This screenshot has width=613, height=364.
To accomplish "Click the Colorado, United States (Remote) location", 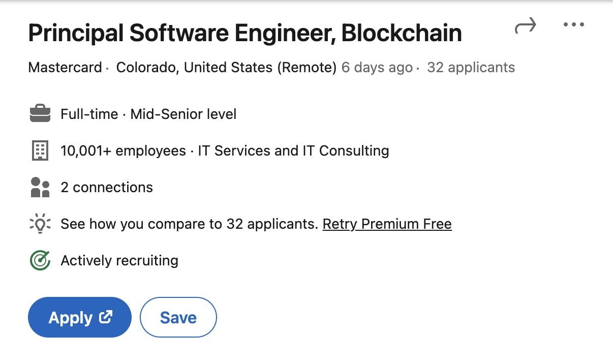I will coord(226,68).
